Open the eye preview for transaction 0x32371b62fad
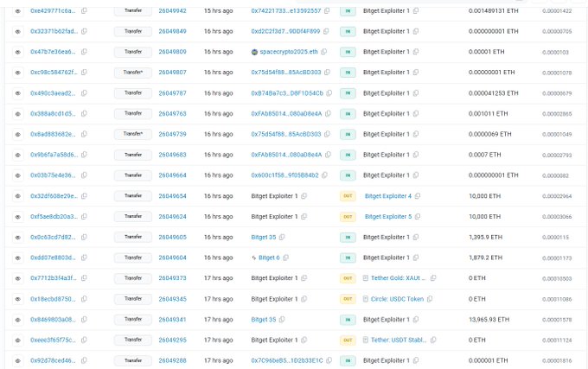Viewport: 588px width, 369px height. point(17,31)
